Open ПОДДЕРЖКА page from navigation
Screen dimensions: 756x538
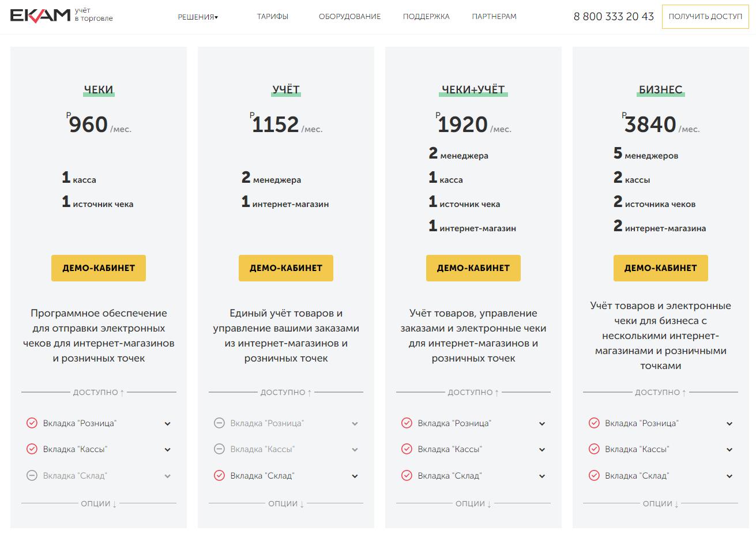[426, 17]
